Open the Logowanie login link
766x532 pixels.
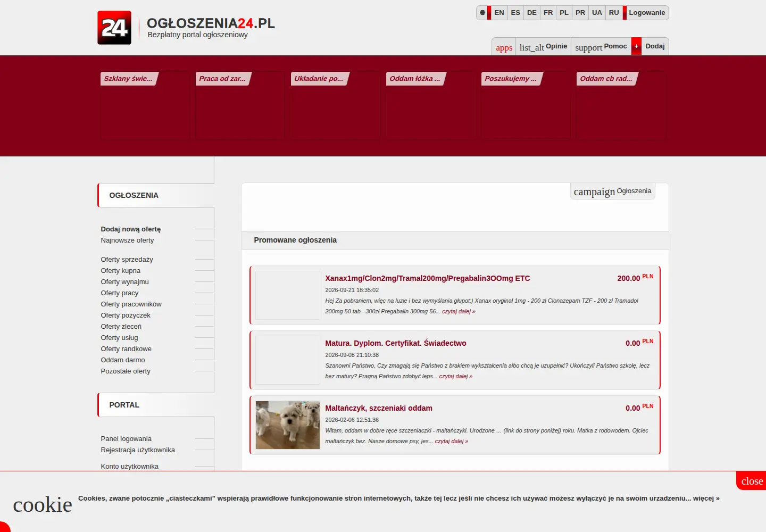click(x=647, y=13)
